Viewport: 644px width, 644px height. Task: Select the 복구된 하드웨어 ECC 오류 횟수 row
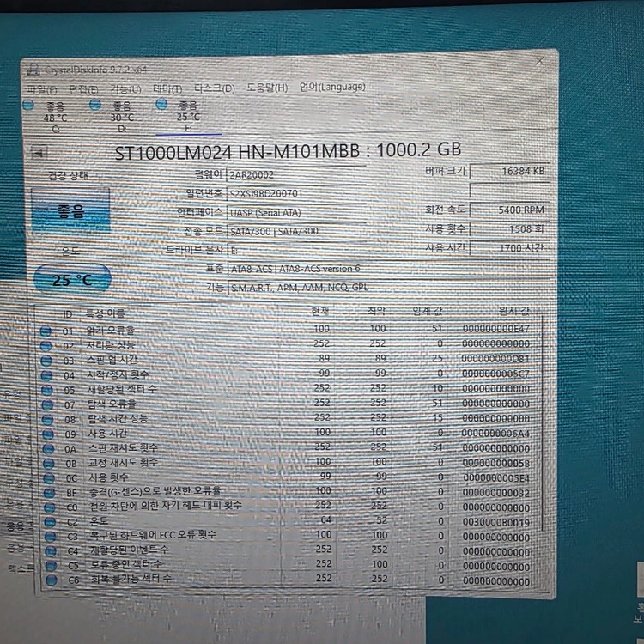[289, 536]
